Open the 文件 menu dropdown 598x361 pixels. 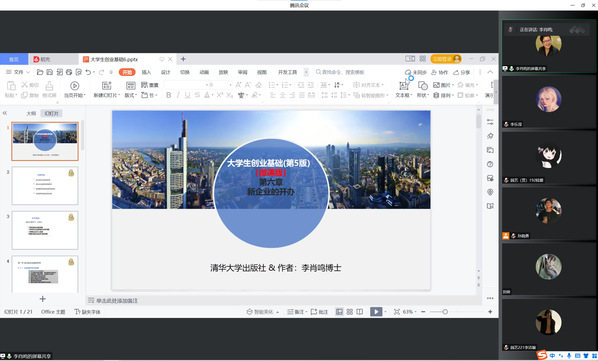point(18,72)
